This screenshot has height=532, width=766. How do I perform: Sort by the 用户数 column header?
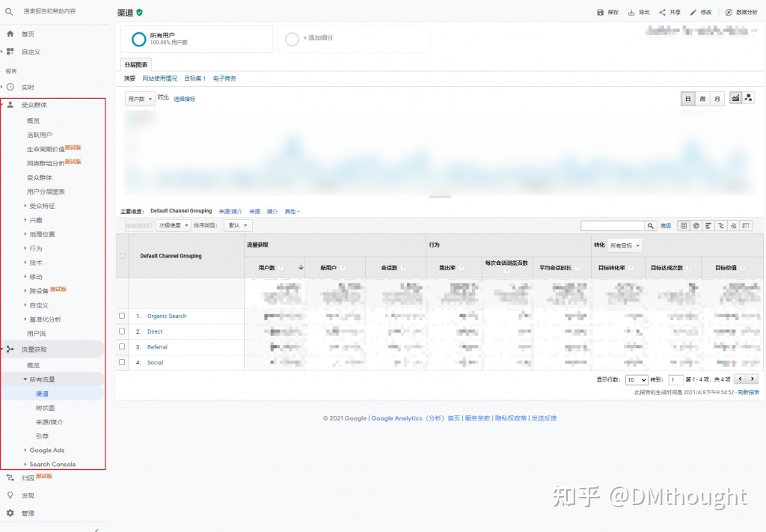[267, 268]
